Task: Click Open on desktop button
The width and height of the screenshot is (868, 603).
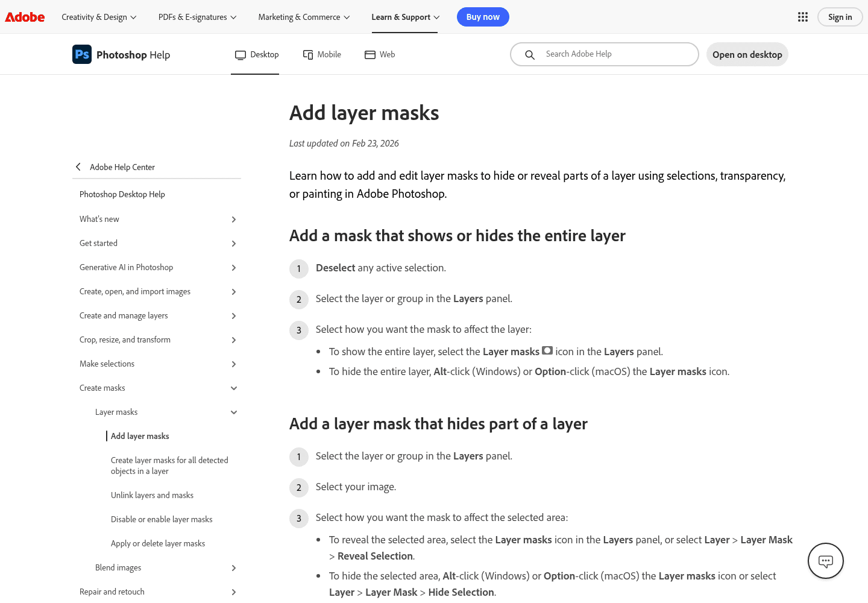Action: tap(747, 54)
